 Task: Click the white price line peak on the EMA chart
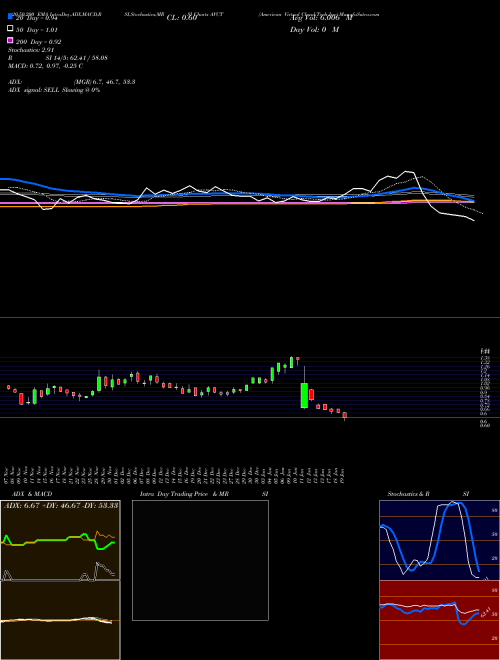point(407,171)
